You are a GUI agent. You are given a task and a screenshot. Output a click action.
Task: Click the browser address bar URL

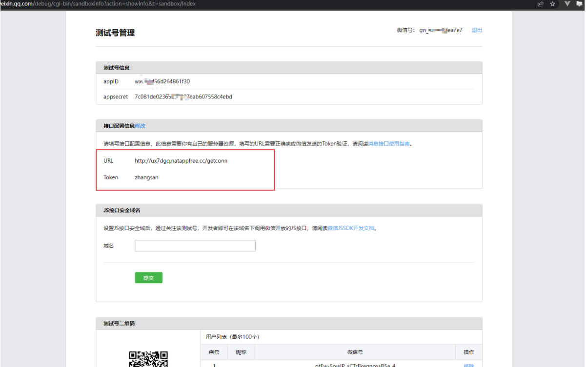[x=98, y=4]
